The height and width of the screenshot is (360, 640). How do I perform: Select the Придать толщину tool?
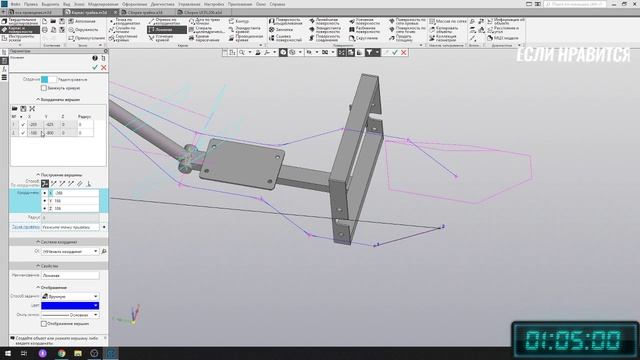point(400,38)
